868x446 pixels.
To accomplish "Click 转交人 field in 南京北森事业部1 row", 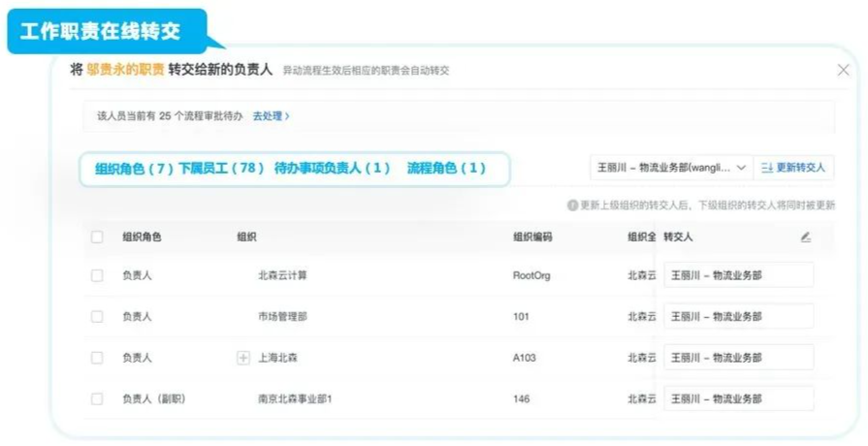I will click(738, 398).
